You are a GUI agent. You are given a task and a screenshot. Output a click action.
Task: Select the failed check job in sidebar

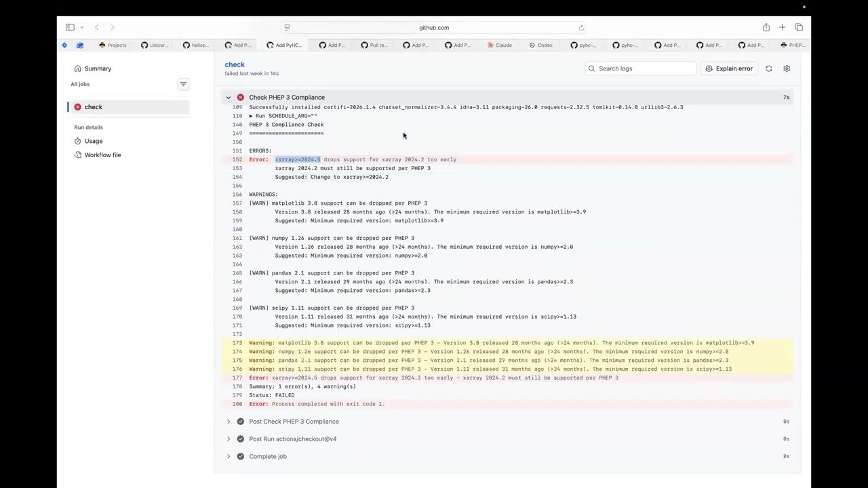[x=129, y=107]
